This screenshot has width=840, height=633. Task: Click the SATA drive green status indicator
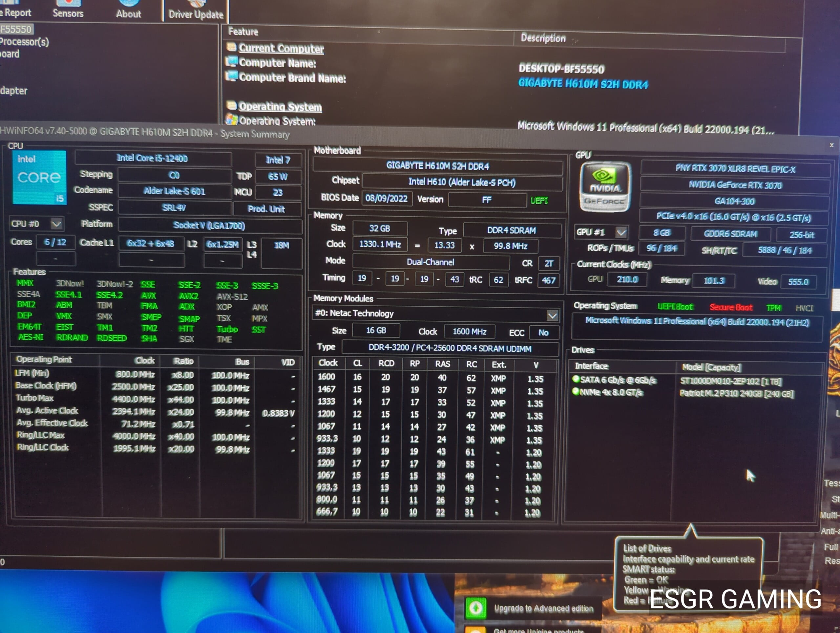(576, 379)
